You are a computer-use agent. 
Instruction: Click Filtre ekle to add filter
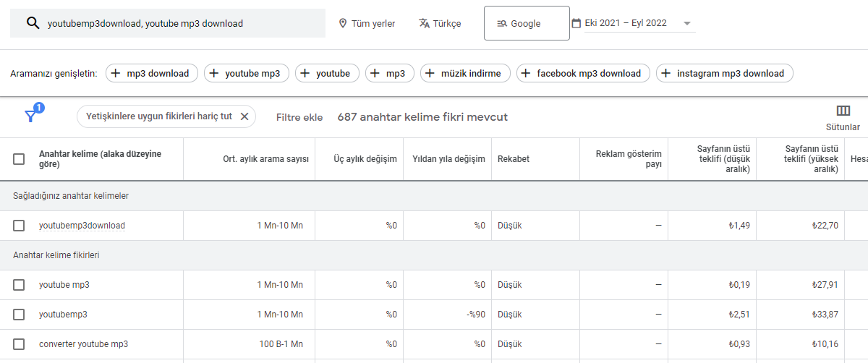pos(299,117)
